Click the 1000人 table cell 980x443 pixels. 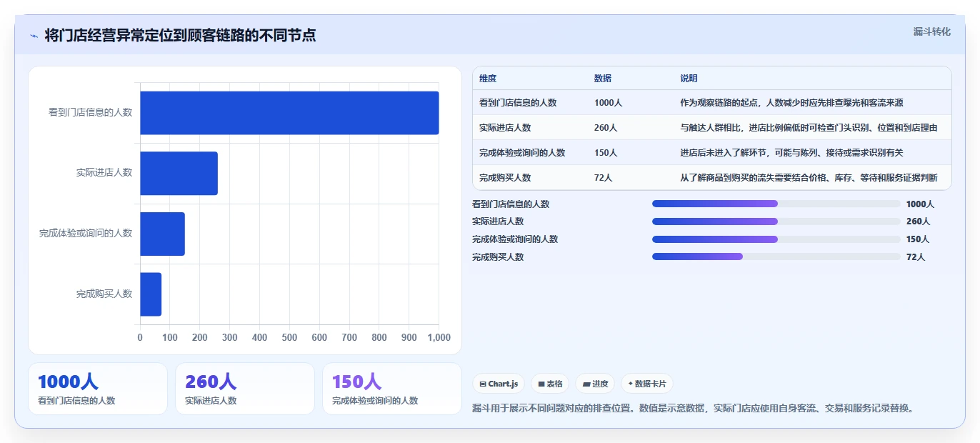(608, 103)
